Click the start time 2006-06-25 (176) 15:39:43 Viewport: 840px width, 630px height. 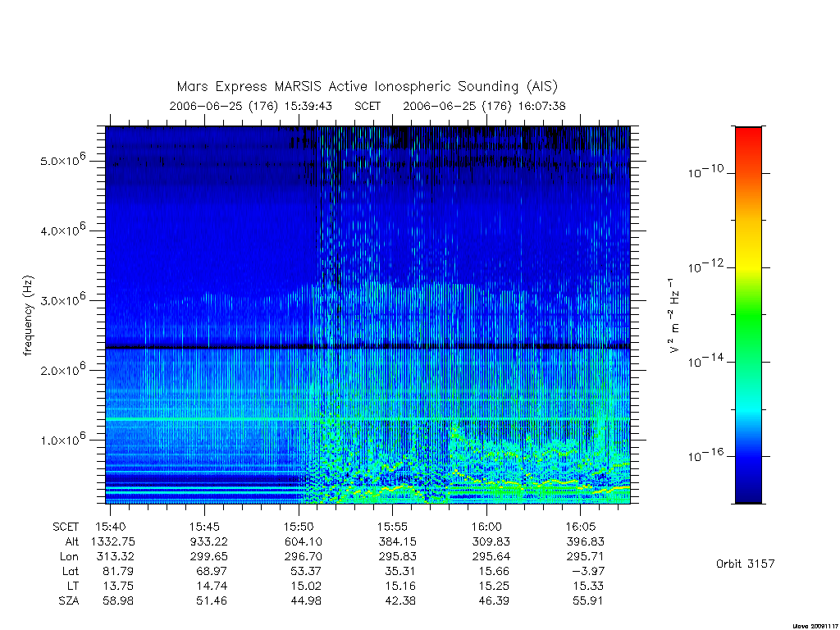[251, 106]
